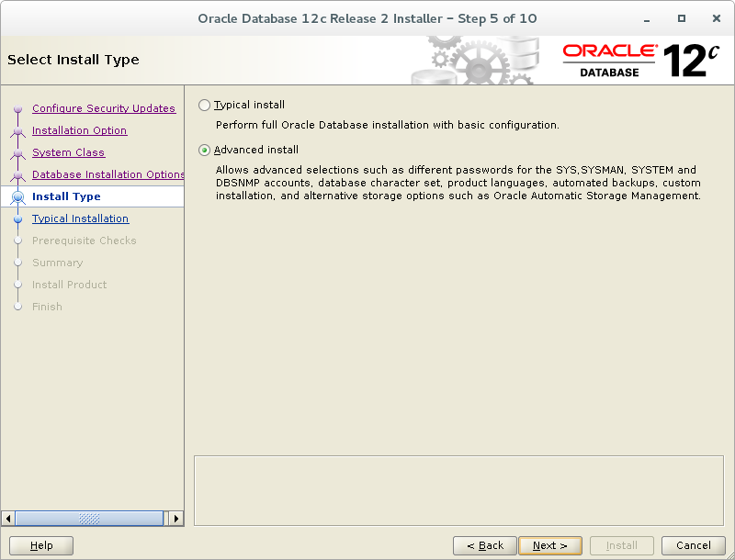Select the Advanced install radio button
The height and width of the screenshot is (560, 735).
click(204, 150)
